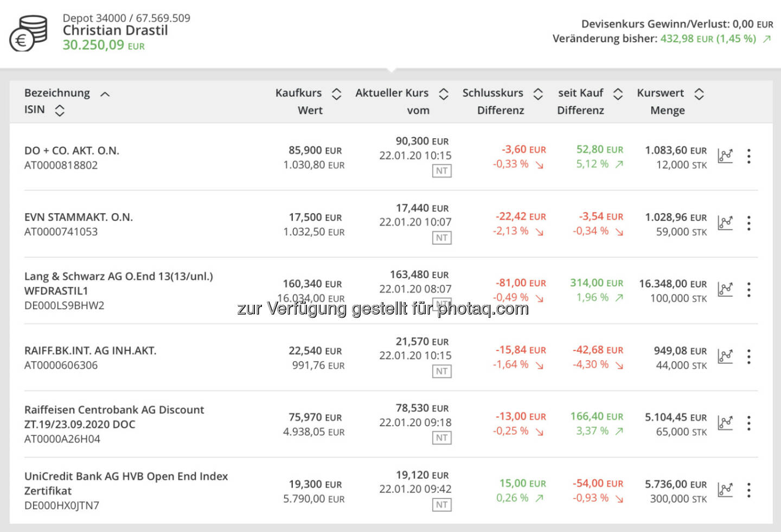The height and width of the screenshot is (532, 781).
Task: Open the DO + CO. AKT. O.N. position
Action: 72,151
